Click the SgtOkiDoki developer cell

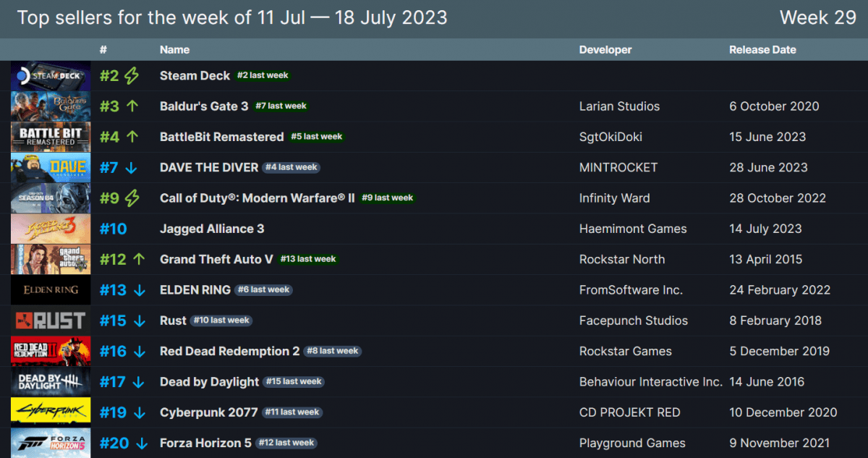pos(611,137)
